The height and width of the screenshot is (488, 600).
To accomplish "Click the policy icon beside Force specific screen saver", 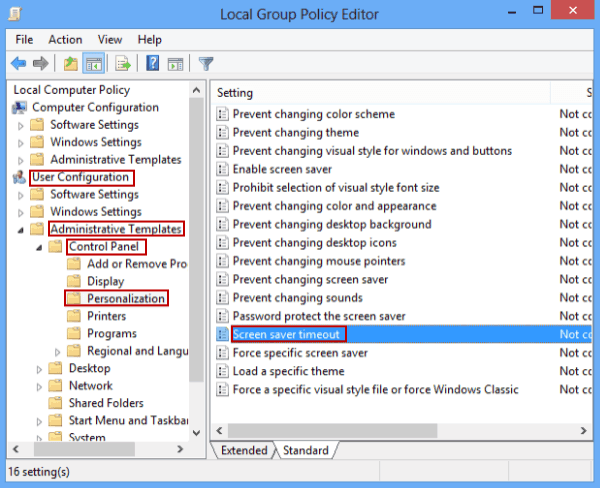I will click(222, 353).
